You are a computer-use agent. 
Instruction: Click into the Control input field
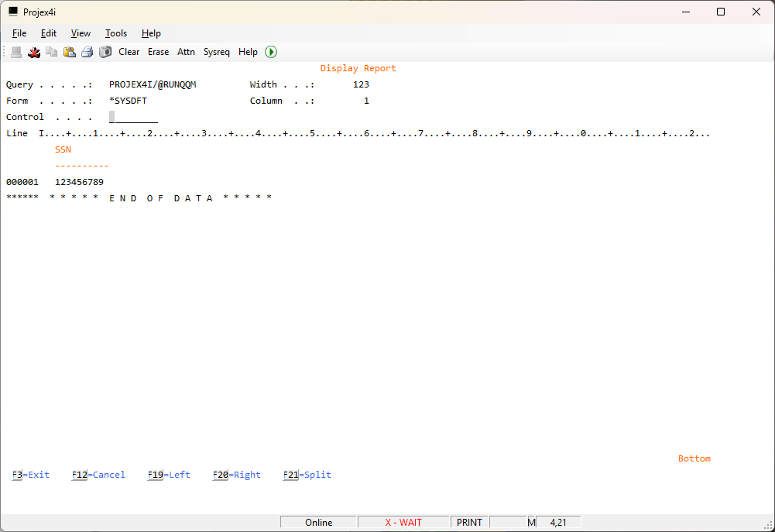[133, 117]
